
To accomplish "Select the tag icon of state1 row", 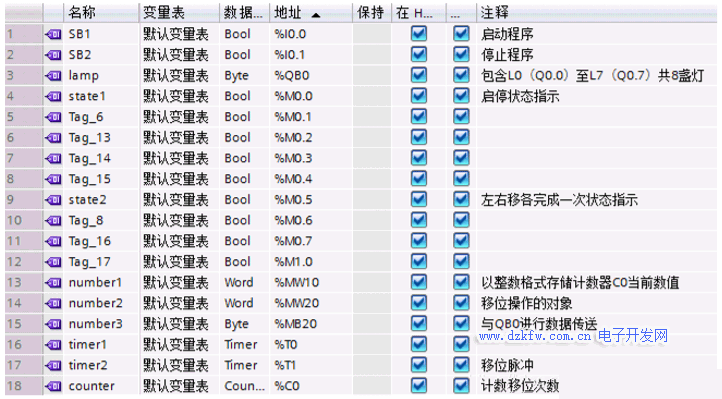I will (54, 96).
